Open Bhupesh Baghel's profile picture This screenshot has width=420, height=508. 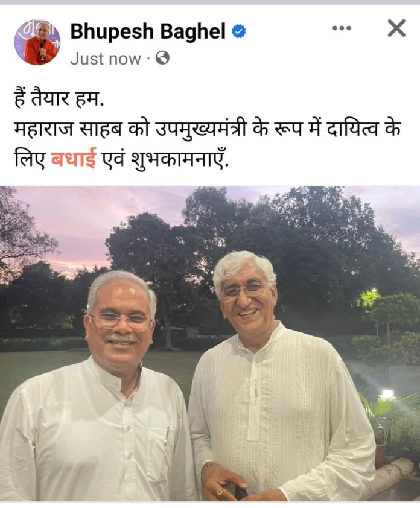coord(37,42)
